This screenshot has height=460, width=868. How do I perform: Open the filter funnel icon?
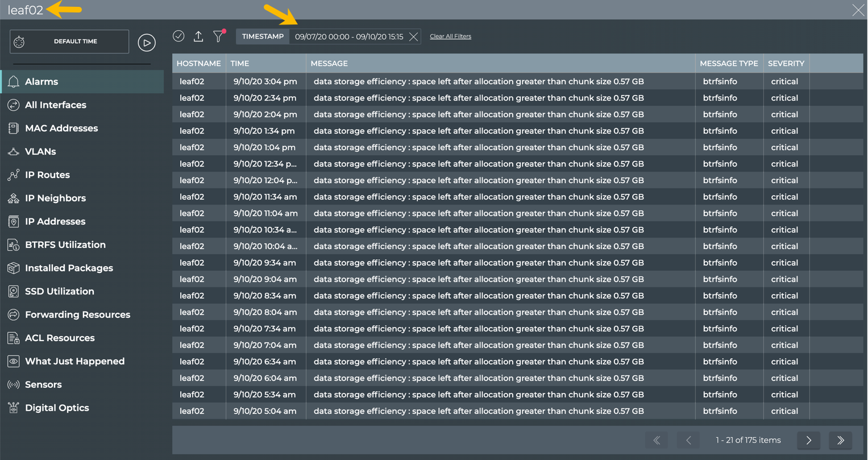218,36
